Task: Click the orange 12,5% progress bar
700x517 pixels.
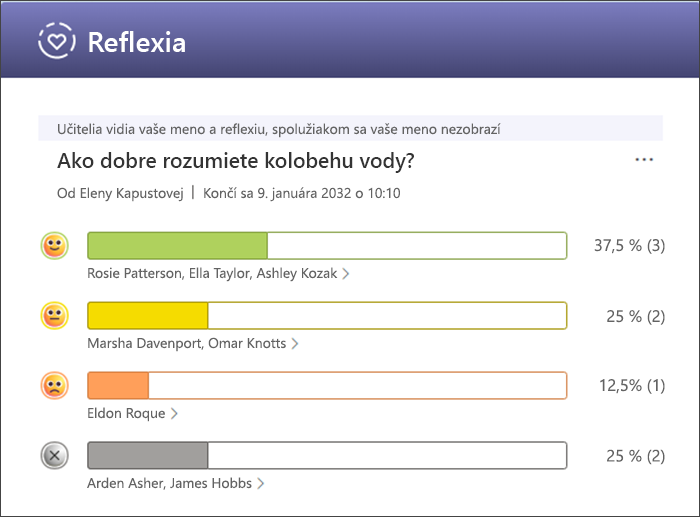Action: click(x=327, y=385)
